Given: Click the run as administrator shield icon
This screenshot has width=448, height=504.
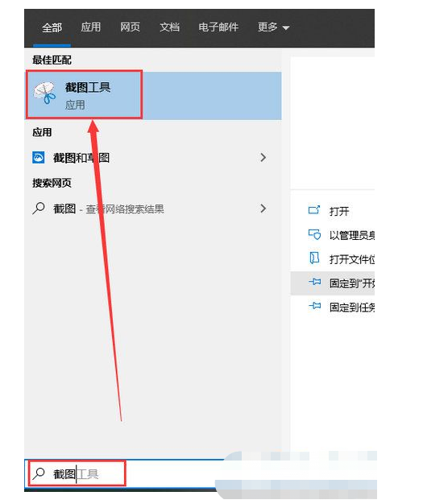Looking at the screenshot, I should point(314,234).
